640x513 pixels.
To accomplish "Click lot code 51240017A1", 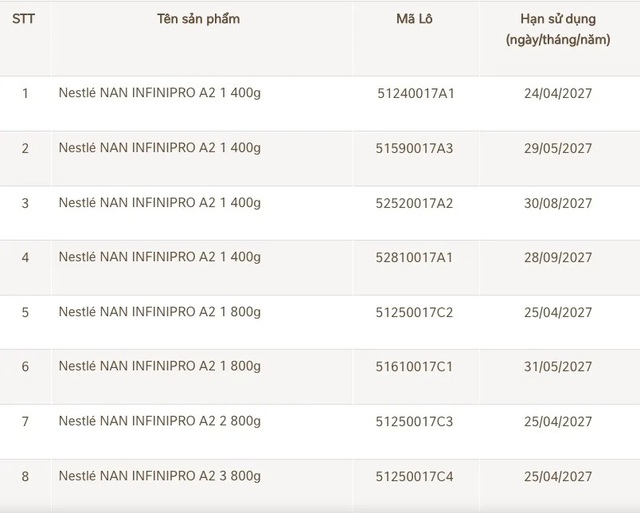I will 415,94.
